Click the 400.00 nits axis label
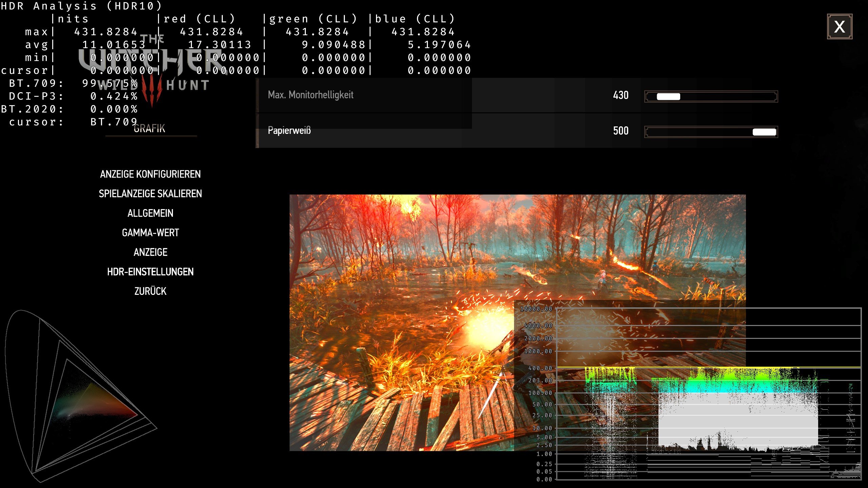Image resolution: width=868 pixels, height=488 pixels. pyautogui.click(x=540, y=368)
